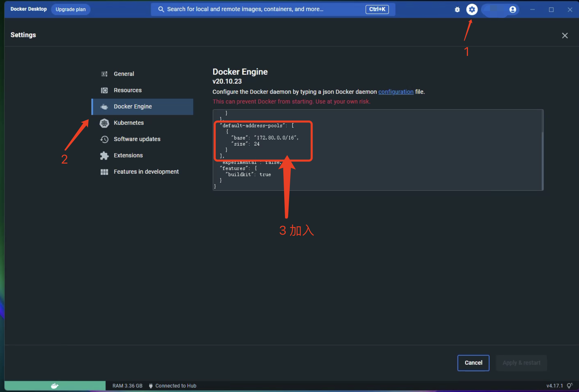Image resolution: width=579 pixels, height=392 pixels.
Task: Click the Extensions puzzle piece icon
Action: point(104,155)
